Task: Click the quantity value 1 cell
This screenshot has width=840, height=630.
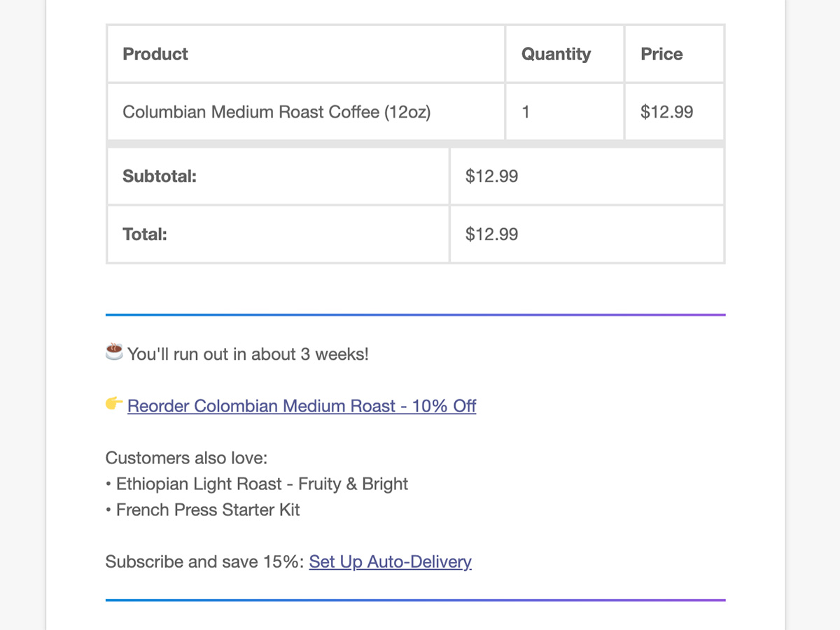Action: pos(526,112)
